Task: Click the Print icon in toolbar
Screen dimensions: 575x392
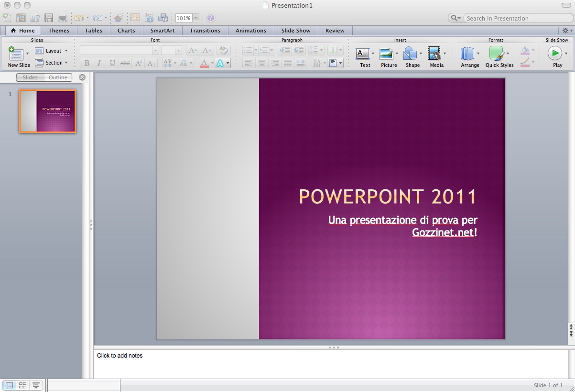Action: pos(62,18)
